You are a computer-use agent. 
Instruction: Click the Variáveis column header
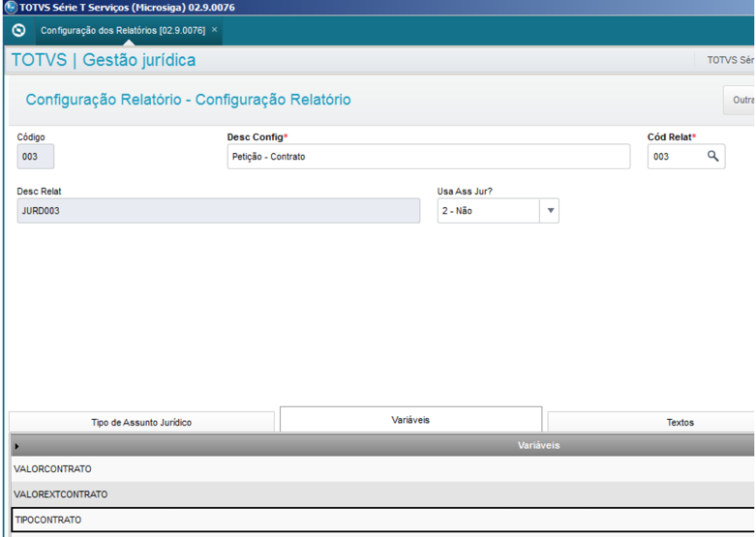[x=538, y=445]
